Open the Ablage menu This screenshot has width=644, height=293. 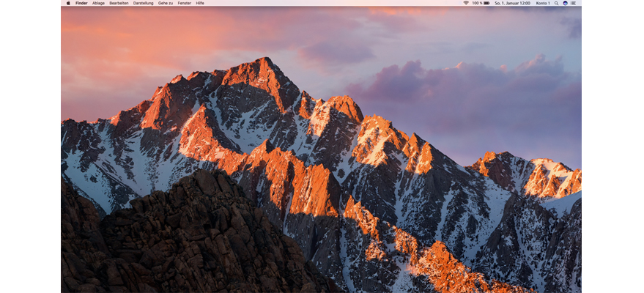[x=98, y=3]
